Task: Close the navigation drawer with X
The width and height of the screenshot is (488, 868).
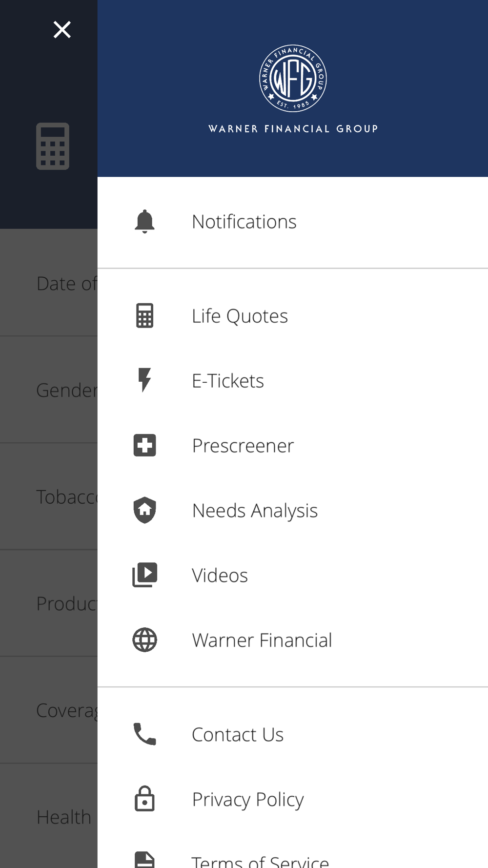Action: [x=62, y=30]
